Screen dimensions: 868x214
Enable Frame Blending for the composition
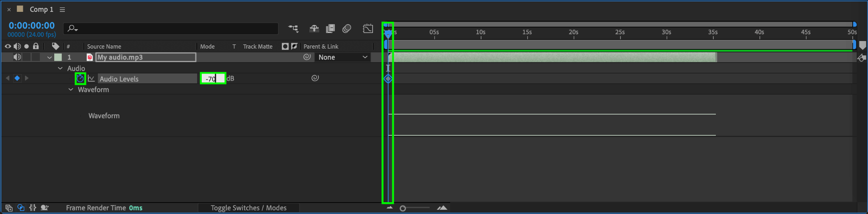330,28
